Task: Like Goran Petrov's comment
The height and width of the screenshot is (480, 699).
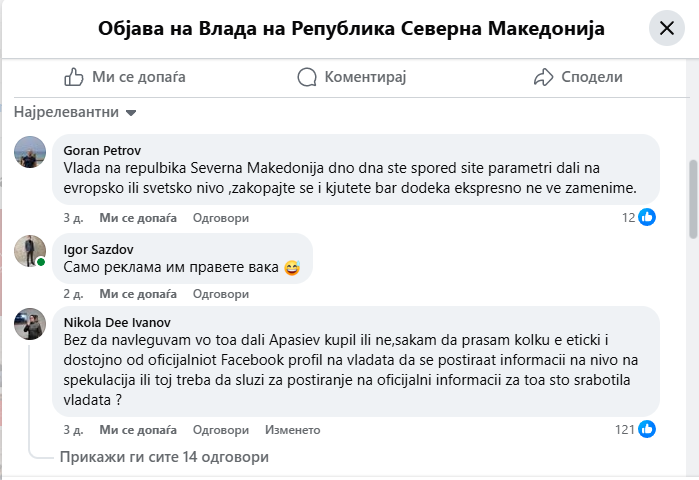Action: [138, 217]
